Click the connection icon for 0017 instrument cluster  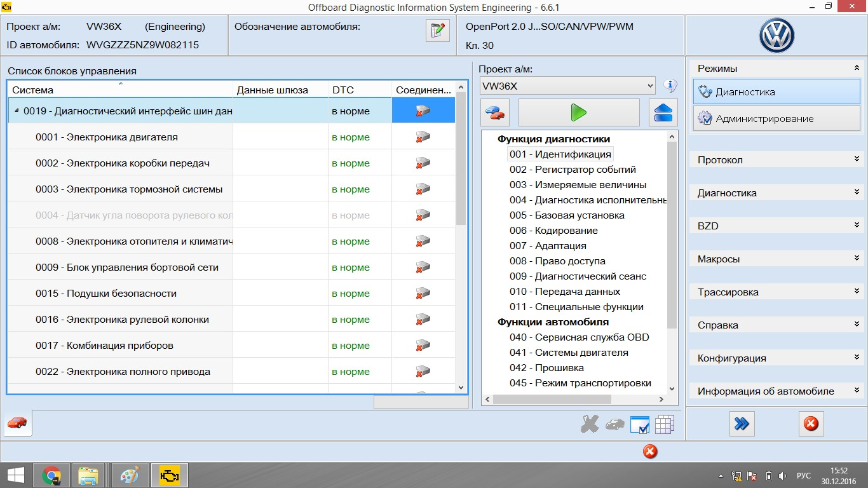423,346
